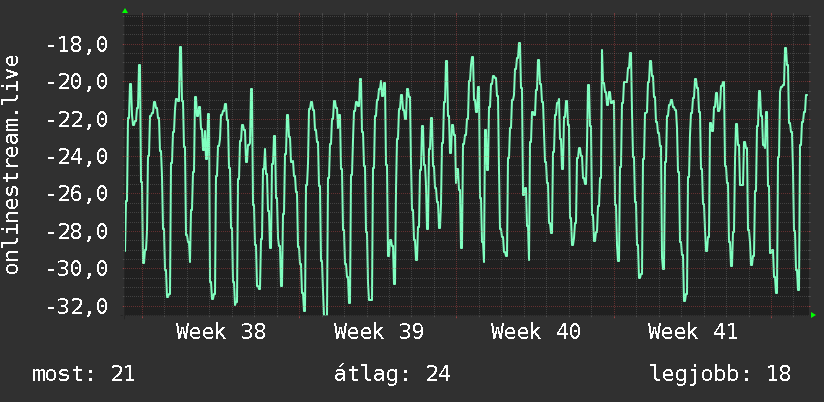Image resolution: width=824 pixels, height=402 pixels.
Task: Click the -24,0 y-axis label
Action: [77, 157]
